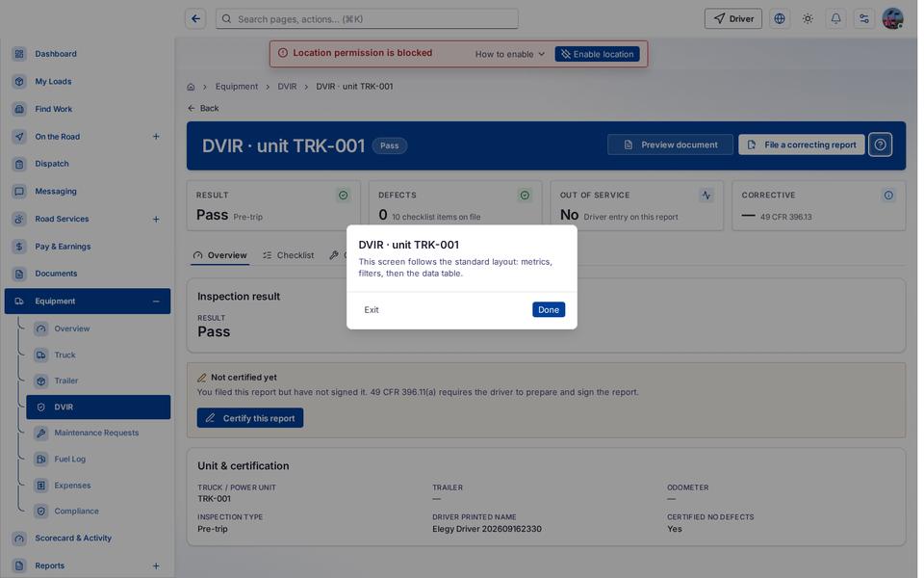Click File a correcting report

point(802,144)
